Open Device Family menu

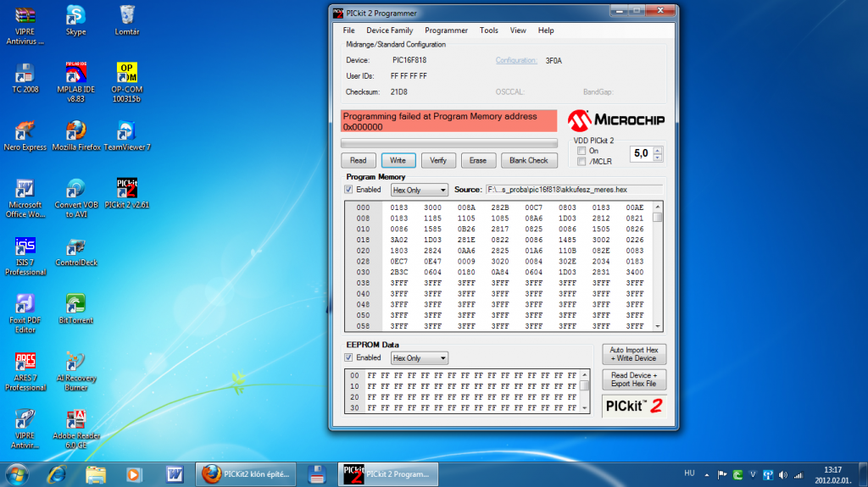pos(390,30)
